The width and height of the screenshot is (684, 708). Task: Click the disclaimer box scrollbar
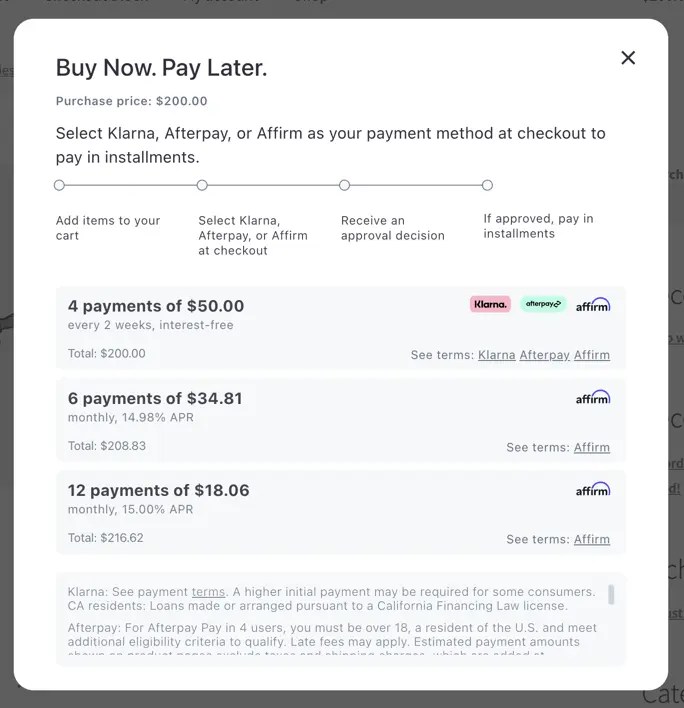611,595
